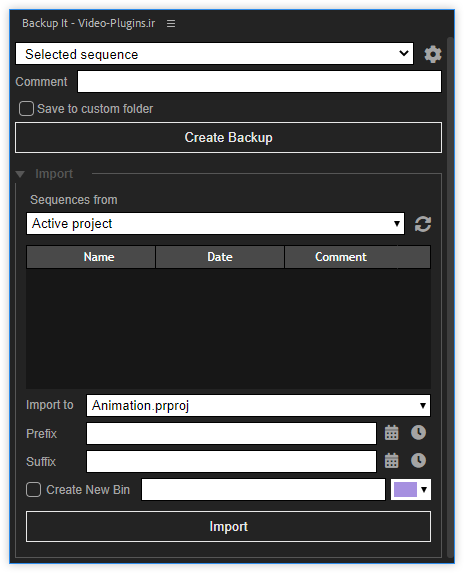Image resolution: width=464 pixels, height=573 pixels.
Task: Expand the Active project dropdown
Action: point(216,223)
